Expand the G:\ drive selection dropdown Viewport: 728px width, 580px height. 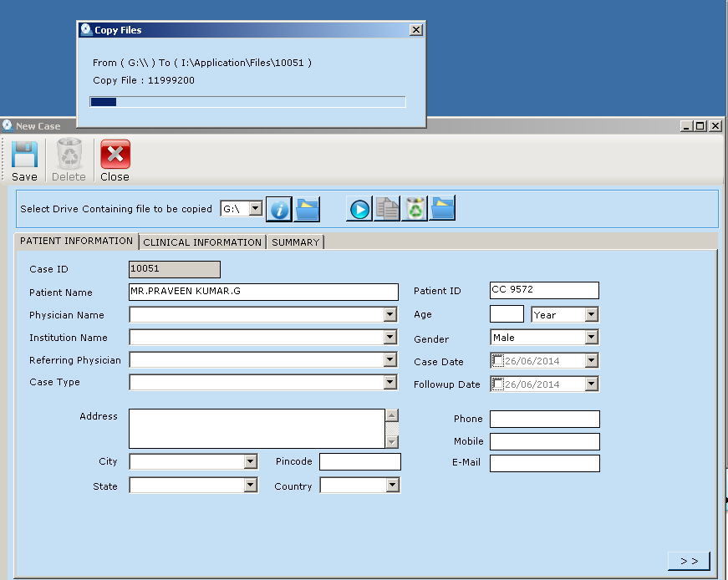tap(256, 209)
